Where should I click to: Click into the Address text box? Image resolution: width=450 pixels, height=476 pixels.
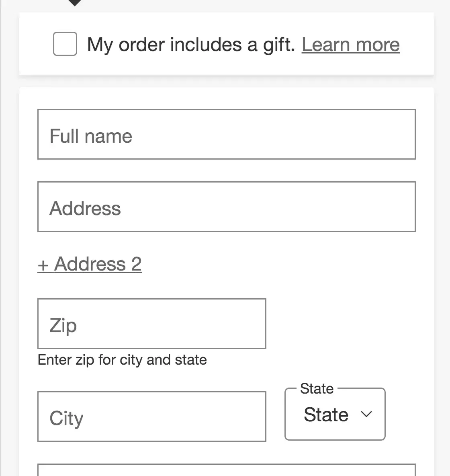pyautogui.click(x=226, y=207)
